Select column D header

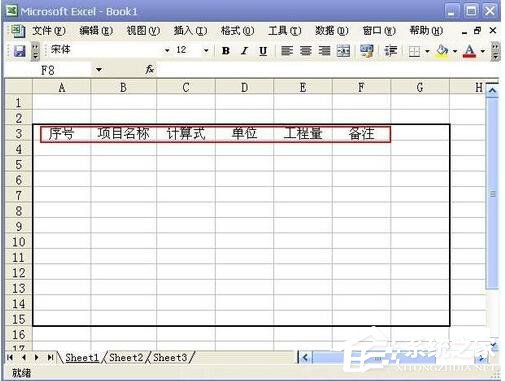coord(244,87)
